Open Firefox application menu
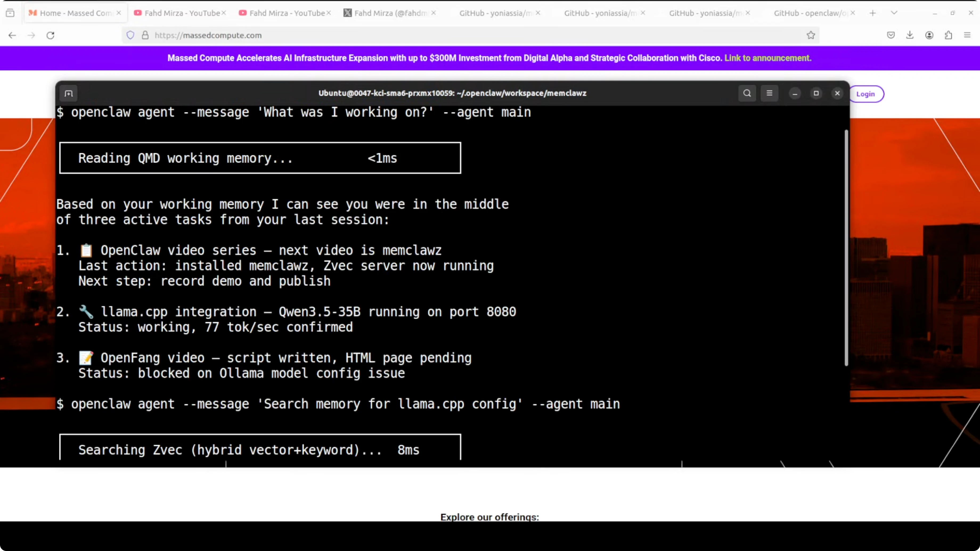Viewport: 980px width, 551px height. pos(967,35)
